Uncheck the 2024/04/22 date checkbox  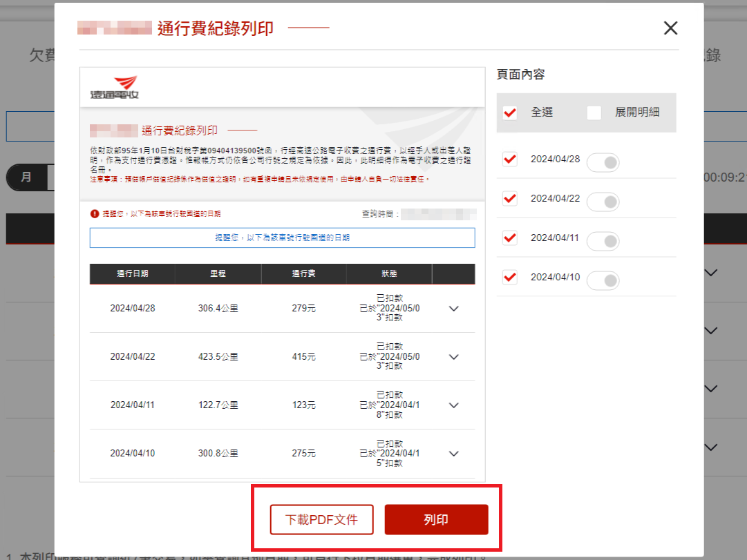tap(510, 199)
